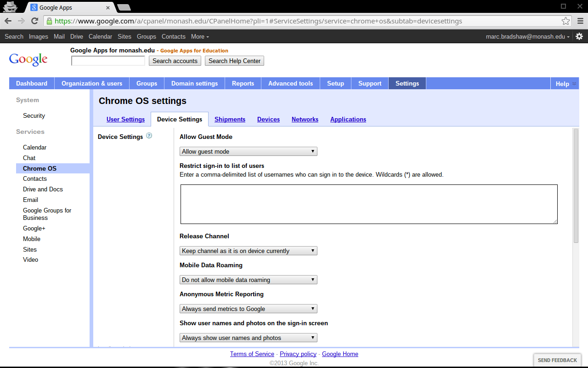Screen dimensions: 588x368
Task: Bookmark page with star icon
Action: click(565, 21)
